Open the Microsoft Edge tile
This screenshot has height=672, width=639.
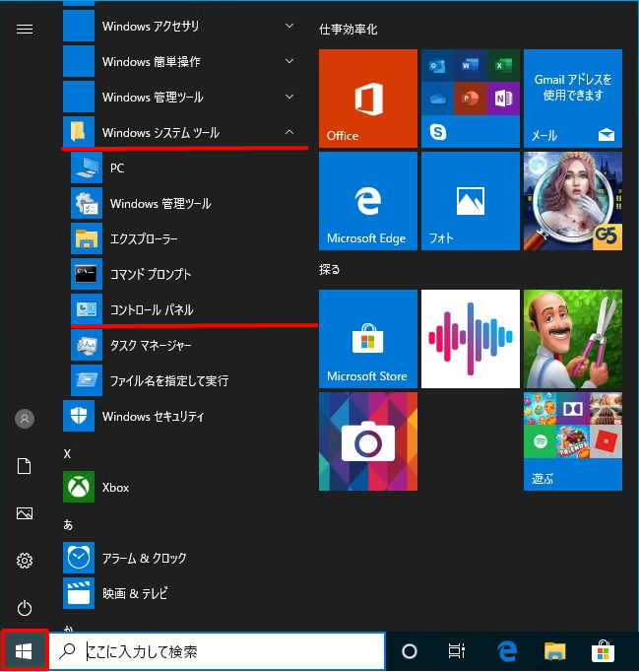click(368, 201)
